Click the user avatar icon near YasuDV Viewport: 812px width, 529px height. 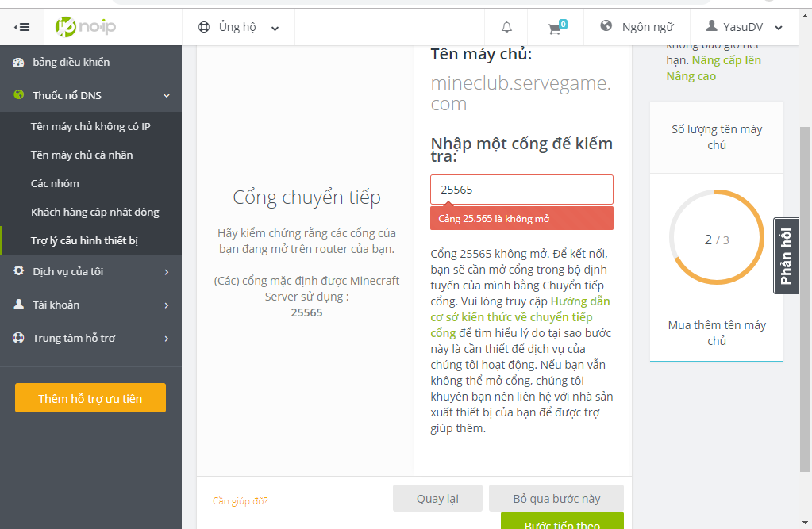click(712, 25)
